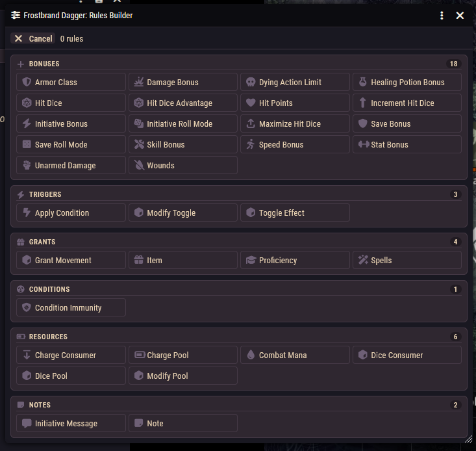Click the sticky note icon for Note
The height and width of the screenshot is (451, 476).
139,423
